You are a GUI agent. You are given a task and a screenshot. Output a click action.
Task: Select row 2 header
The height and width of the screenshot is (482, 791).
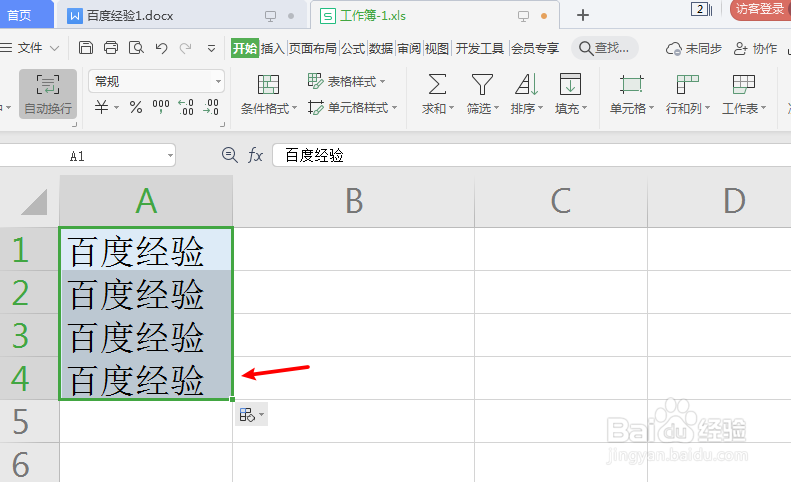[x=29, y=292]
